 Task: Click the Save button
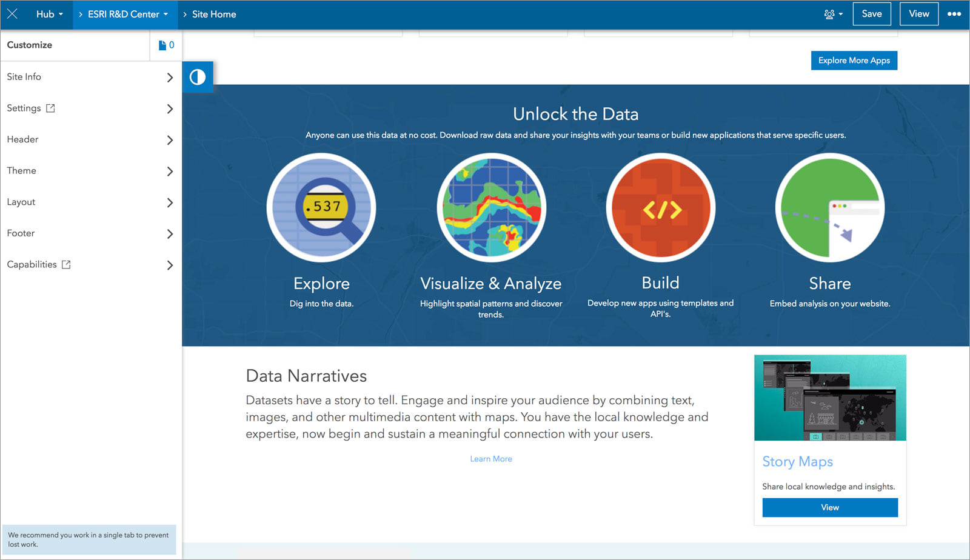pyautogui.click(x=872, y=14)
